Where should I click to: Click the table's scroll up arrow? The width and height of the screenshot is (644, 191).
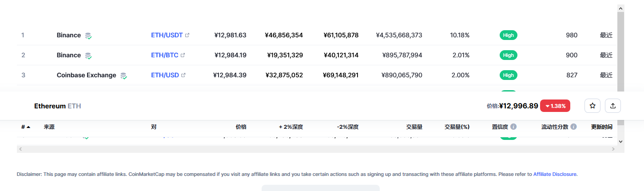620,8
